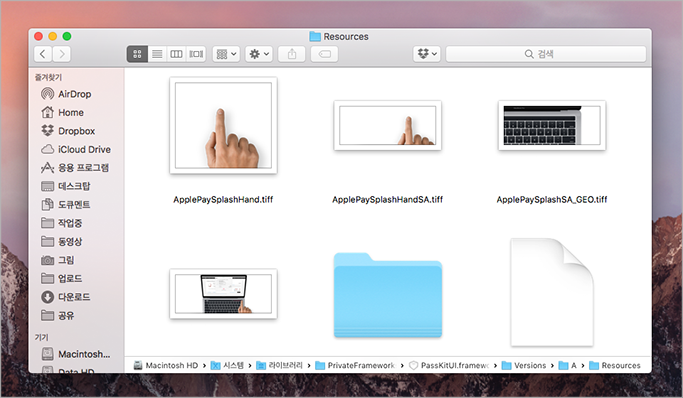683x398 pixels.
Task: Switch to Cover Flow view
Action: [196, 54]
